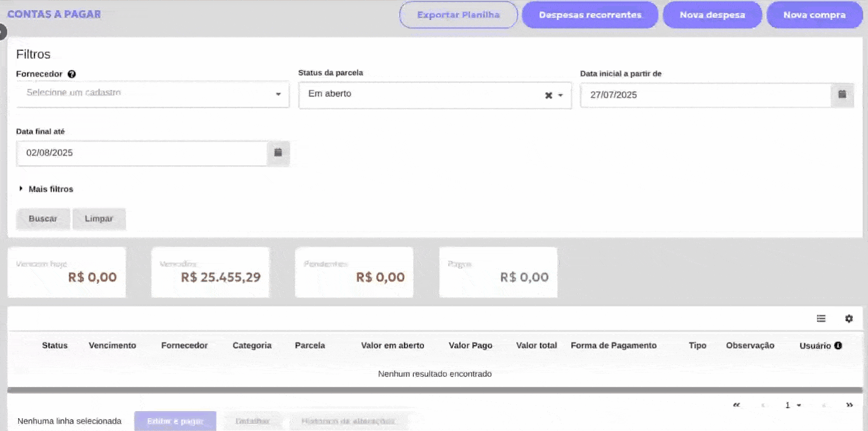Click the Usuário column info icon

[x=838, y=345]
